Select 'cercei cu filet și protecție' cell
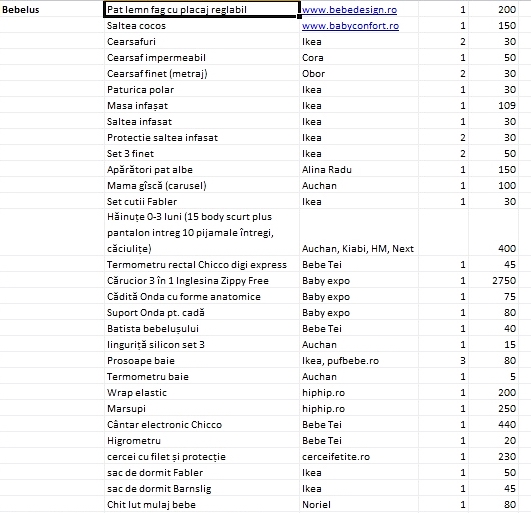 [202, 456]
